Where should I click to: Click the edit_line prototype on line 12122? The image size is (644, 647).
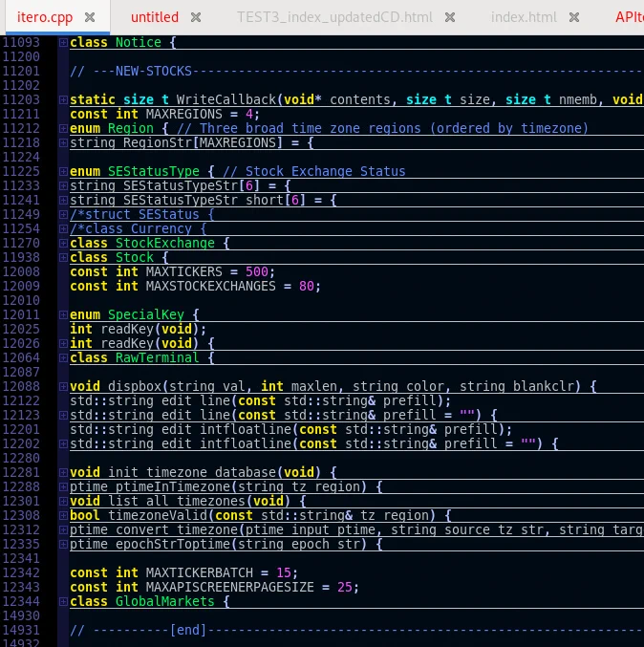pyautogui.click(x=260, y=401)
